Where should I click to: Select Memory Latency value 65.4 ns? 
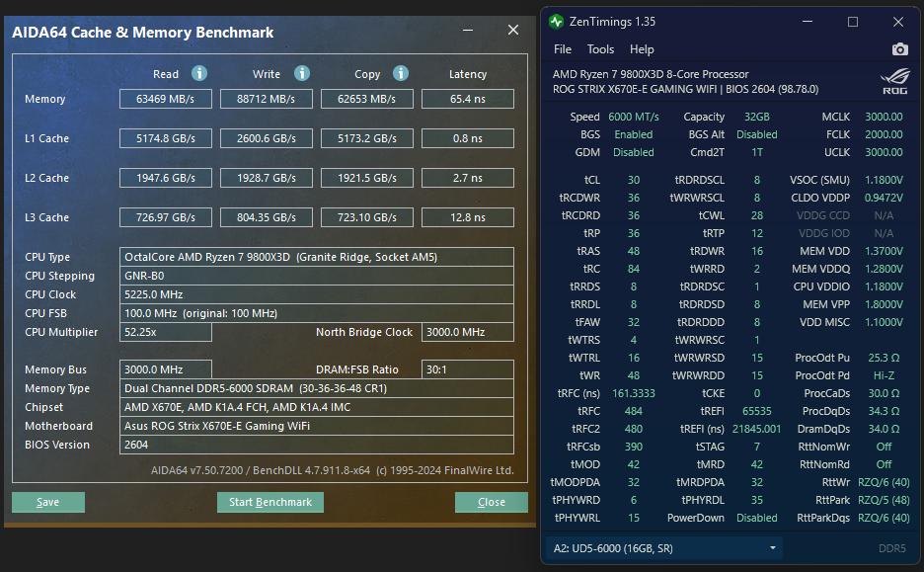(468, 99)
